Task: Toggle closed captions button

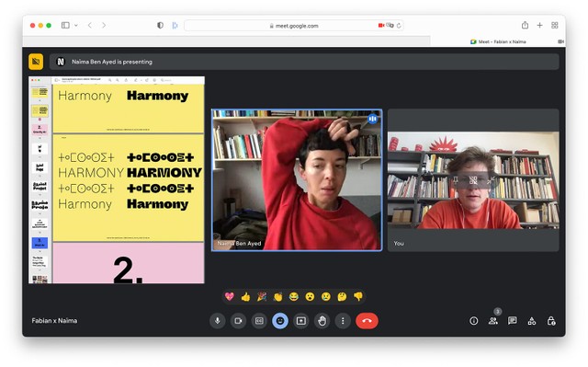Action: (259, 321)
